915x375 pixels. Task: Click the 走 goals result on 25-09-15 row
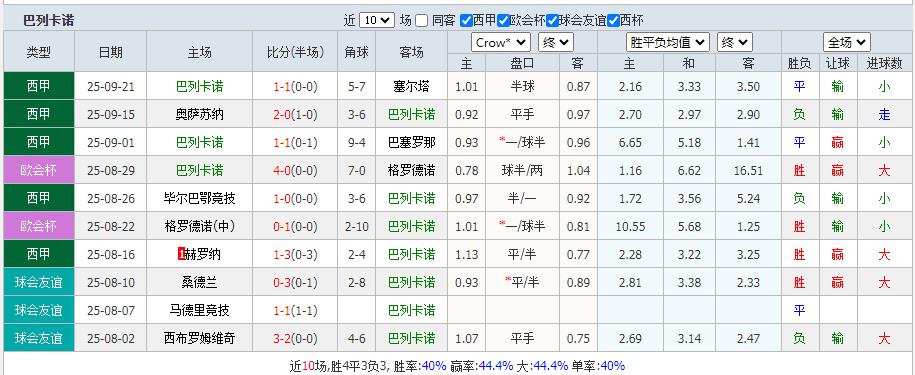coord(885,115)
